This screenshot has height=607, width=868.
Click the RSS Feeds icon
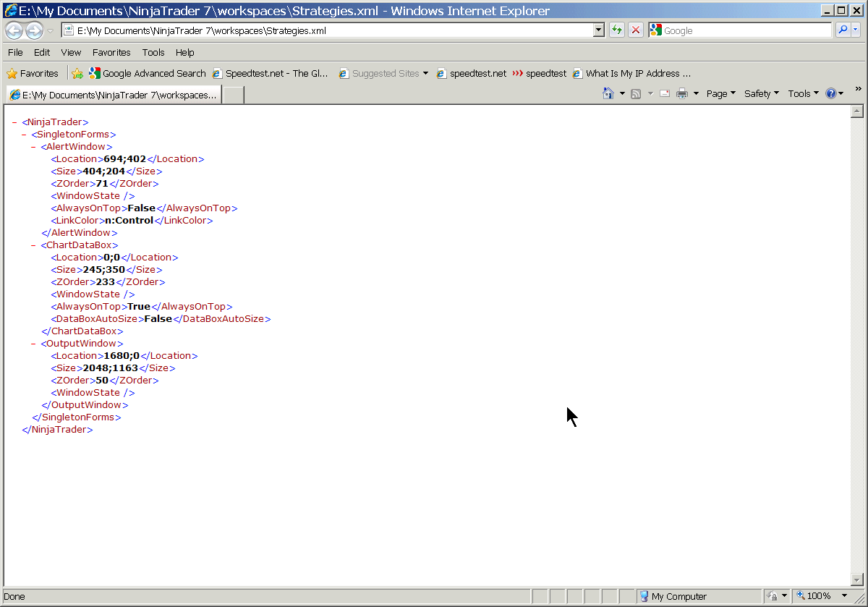(636, 93)
